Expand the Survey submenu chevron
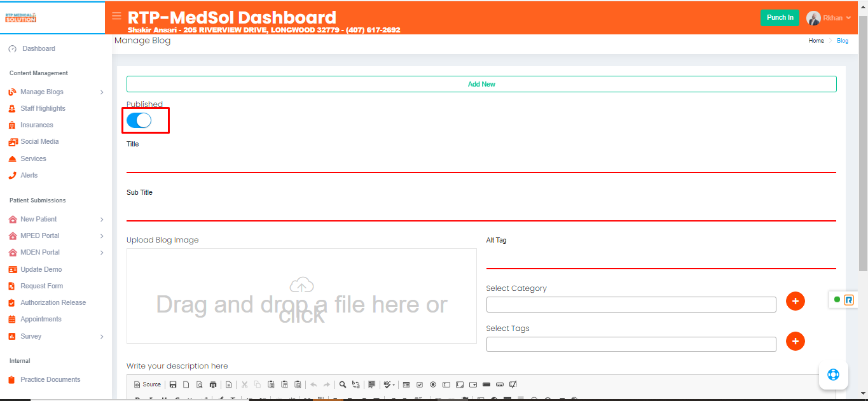868x401 pixels. (102, 337)
